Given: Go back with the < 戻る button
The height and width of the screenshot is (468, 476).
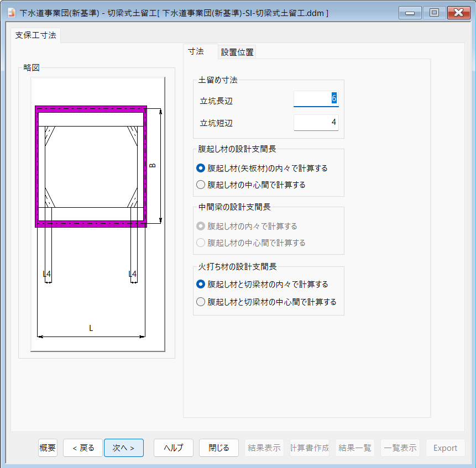Looking at the screenshot, I should [x=82, y=448].
